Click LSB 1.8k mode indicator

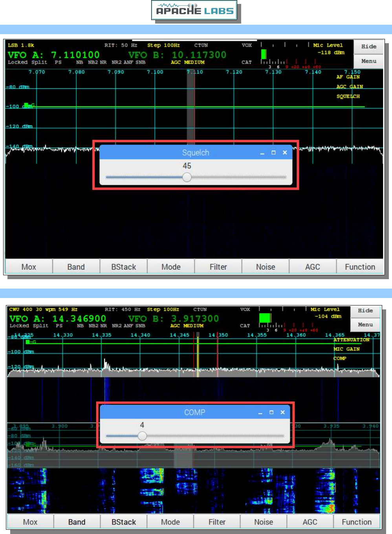coord(21,45)
